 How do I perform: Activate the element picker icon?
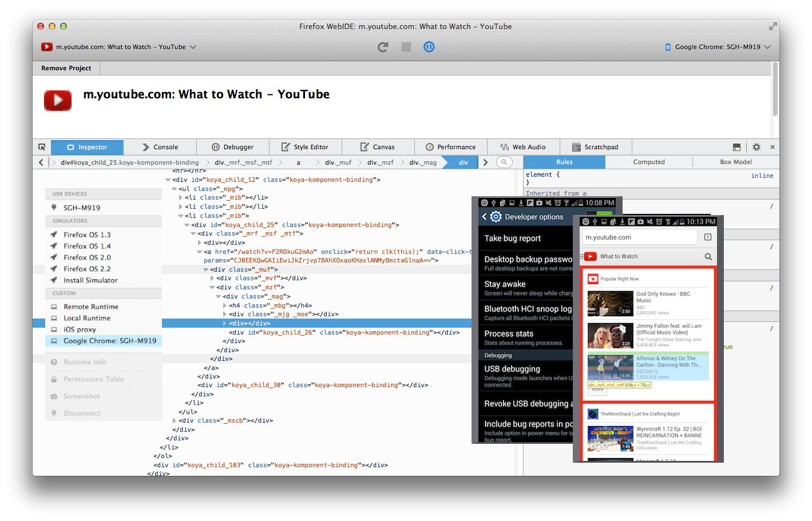click(x=42, y=147)
